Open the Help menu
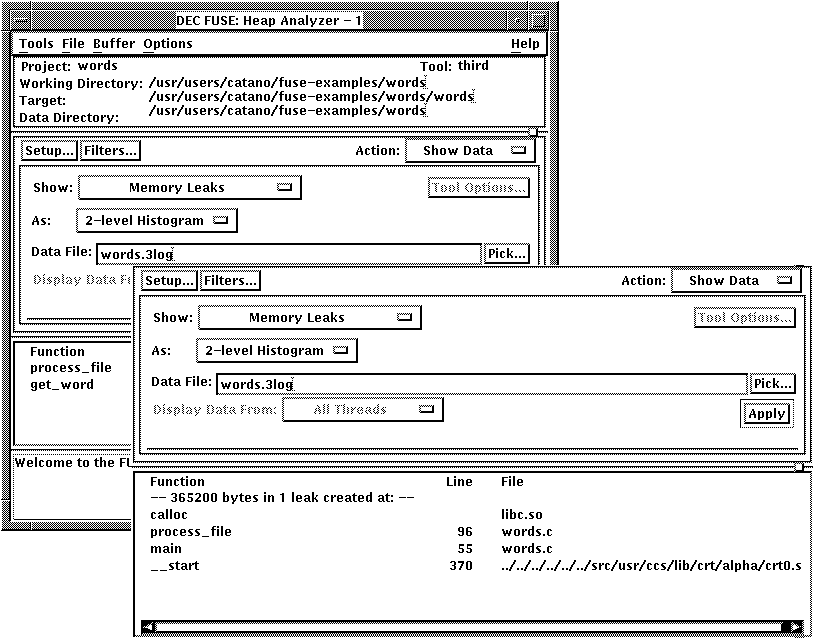Viewport: 813px width, 638px height. 524,44
